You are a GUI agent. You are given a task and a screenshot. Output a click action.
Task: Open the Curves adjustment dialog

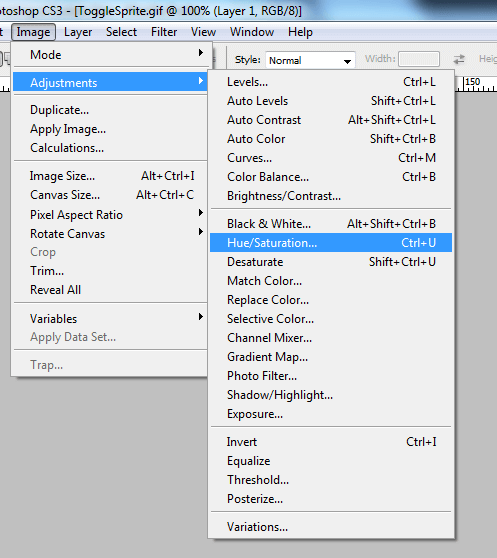click(x=331, y=158)
